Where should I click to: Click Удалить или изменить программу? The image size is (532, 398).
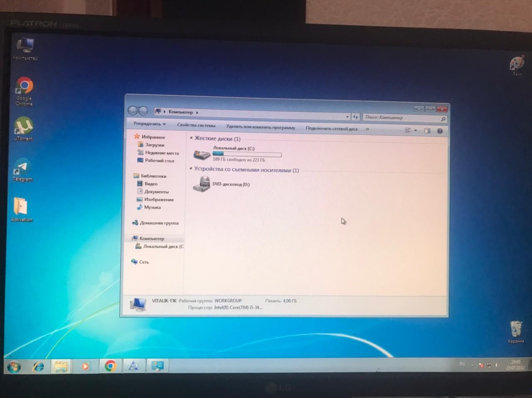261,127
